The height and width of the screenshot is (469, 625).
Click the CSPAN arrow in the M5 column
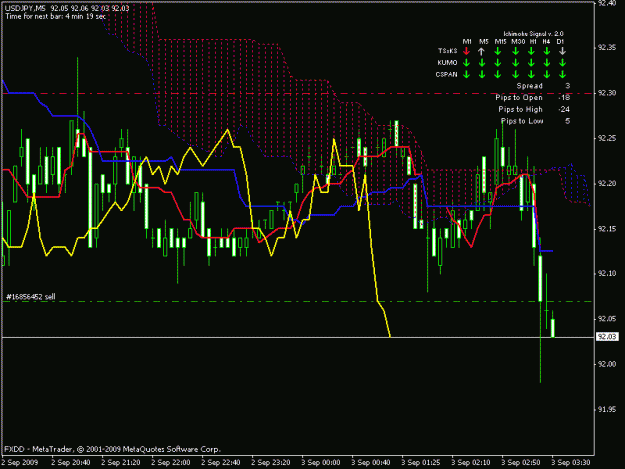pos(482,74)
